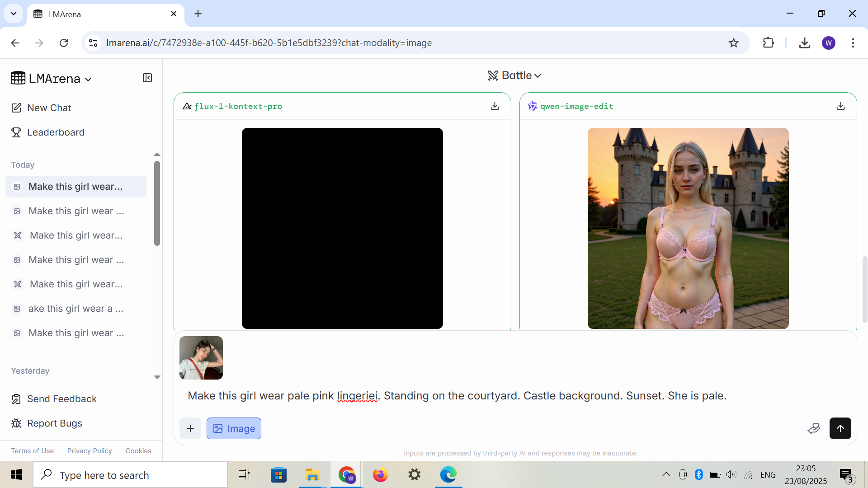868x488 pixels.
Task: Toggle the Image modality button
Action: [234, 428]
